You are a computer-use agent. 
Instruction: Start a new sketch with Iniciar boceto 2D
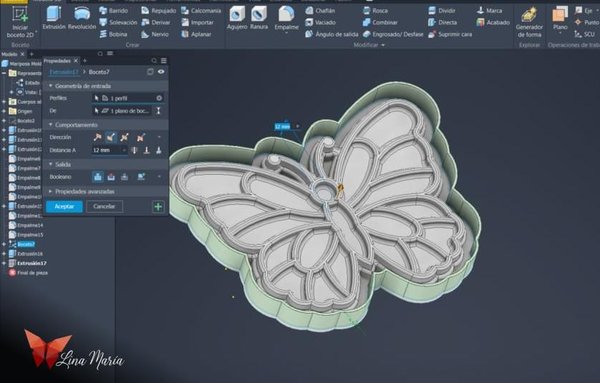pos(20,22)
